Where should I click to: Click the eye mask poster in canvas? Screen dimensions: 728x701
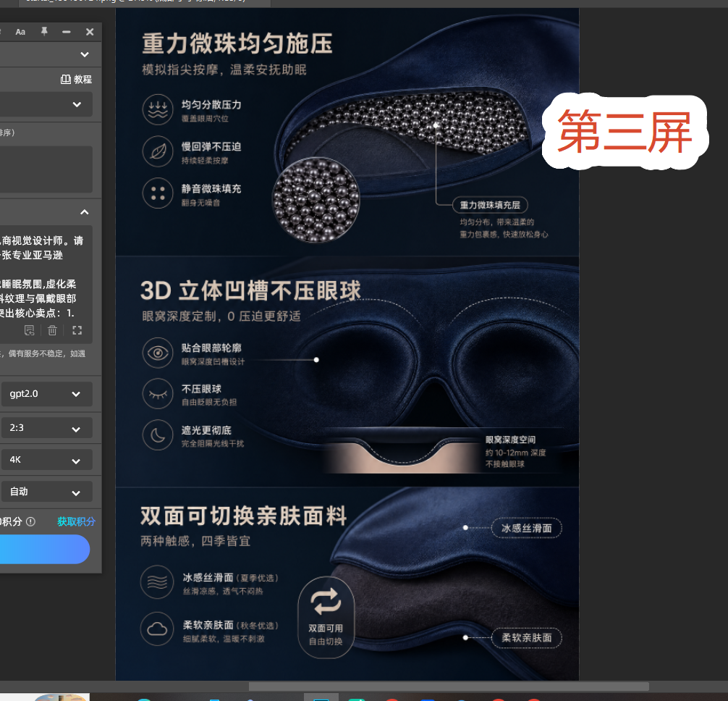tap(347, 344)
